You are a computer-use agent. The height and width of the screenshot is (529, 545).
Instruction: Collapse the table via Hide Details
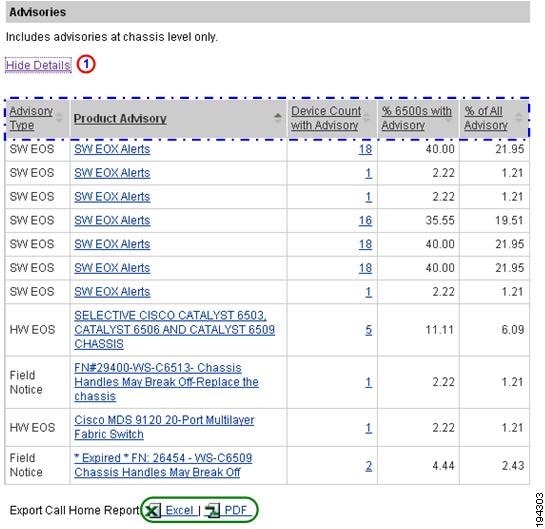[x=38, y=65]
